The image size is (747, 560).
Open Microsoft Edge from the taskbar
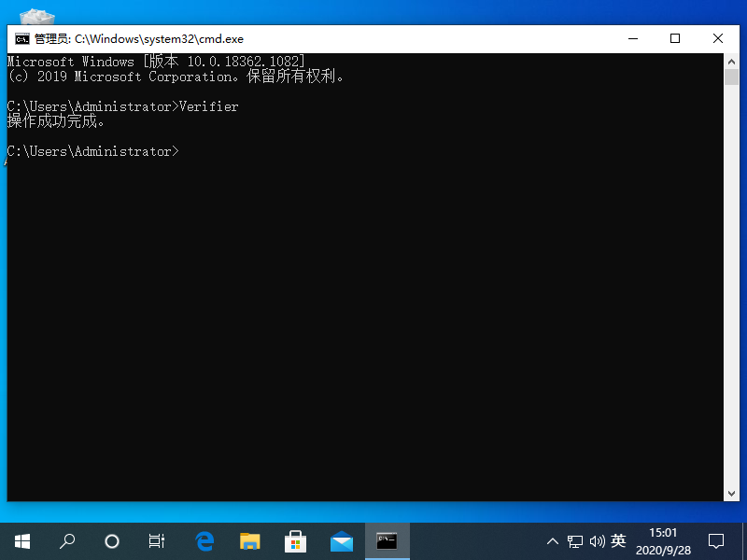tap(204, 540)
